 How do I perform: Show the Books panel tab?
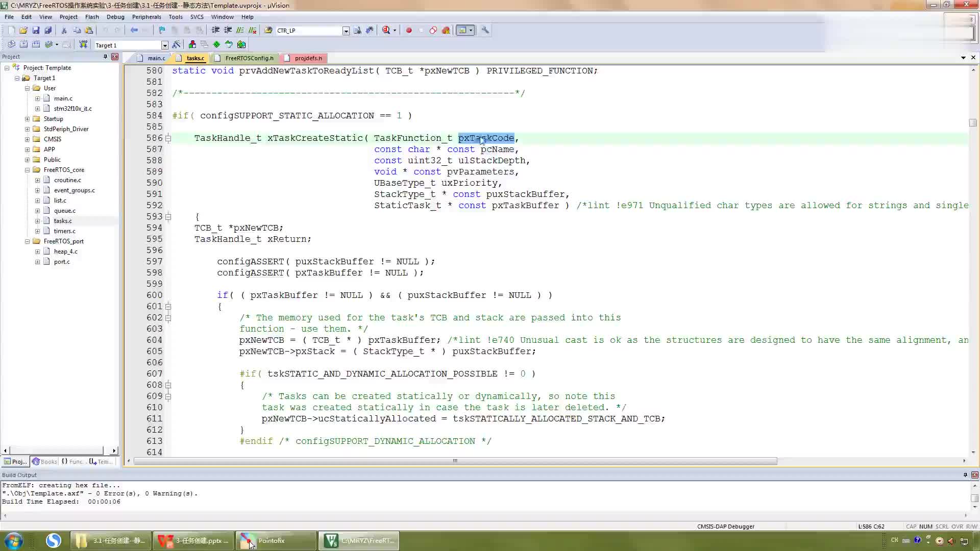pos(44,462)
